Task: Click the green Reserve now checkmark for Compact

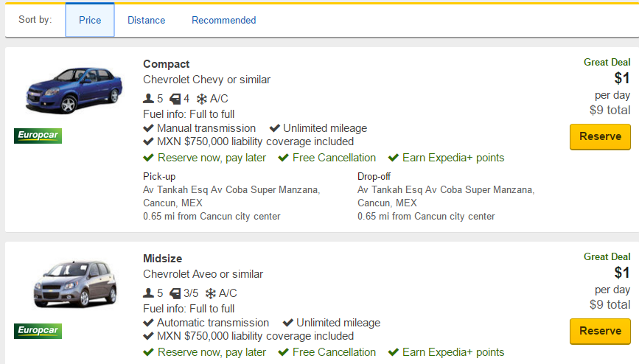Action: [148, 158]
